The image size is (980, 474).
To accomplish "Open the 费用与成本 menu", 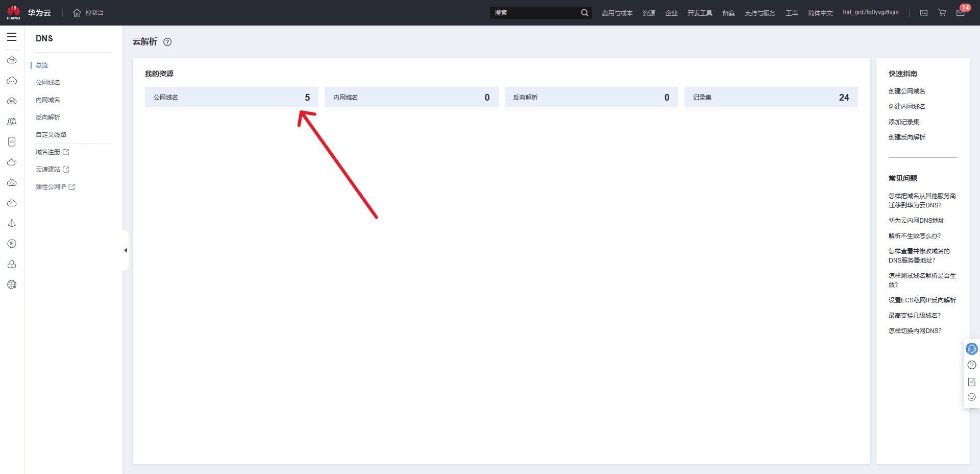I will pyautogui.click(x=617, y=13).
